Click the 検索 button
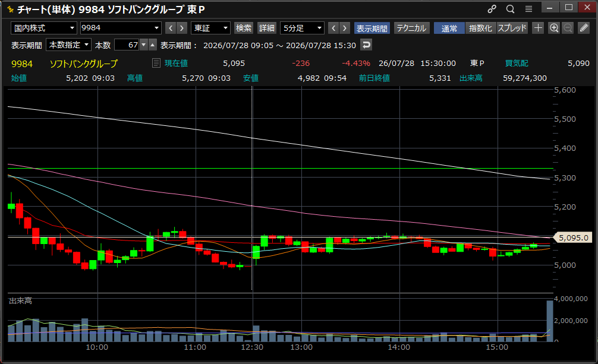 click(x=243, y=28)
